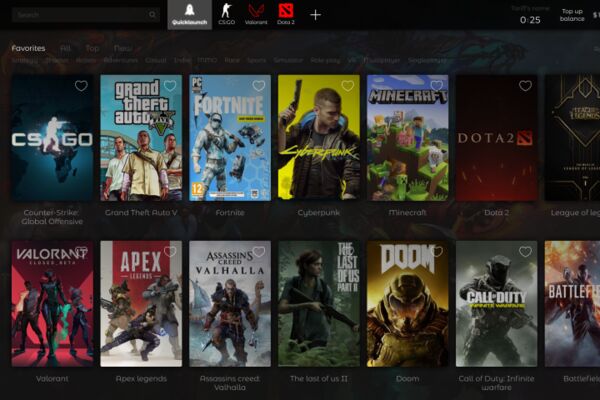
Task: Toggle heart on Call of Duty card
Action: pos(525,251)
